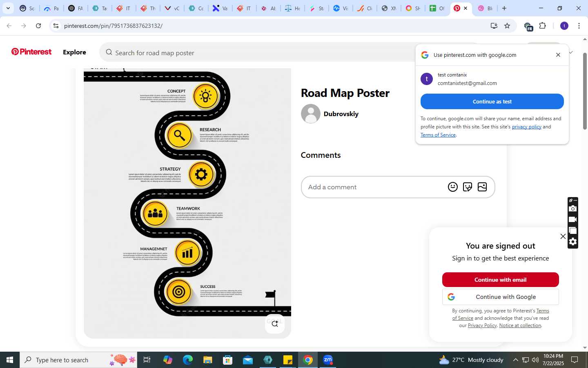This screenshot has width=588, height=368.
Task: Open the tab search dropdown arrow
Action: click(x=8, y=8)
